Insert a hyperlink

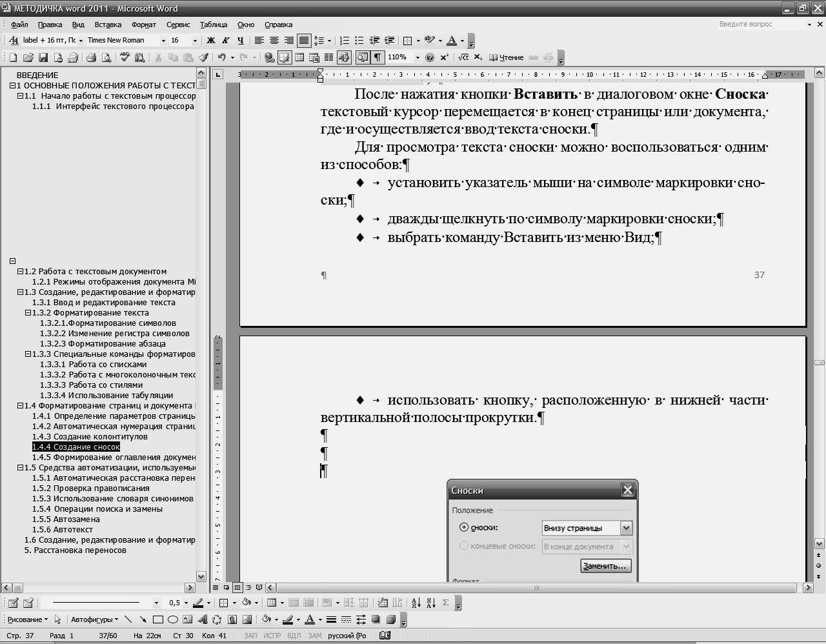click(270, 57)
